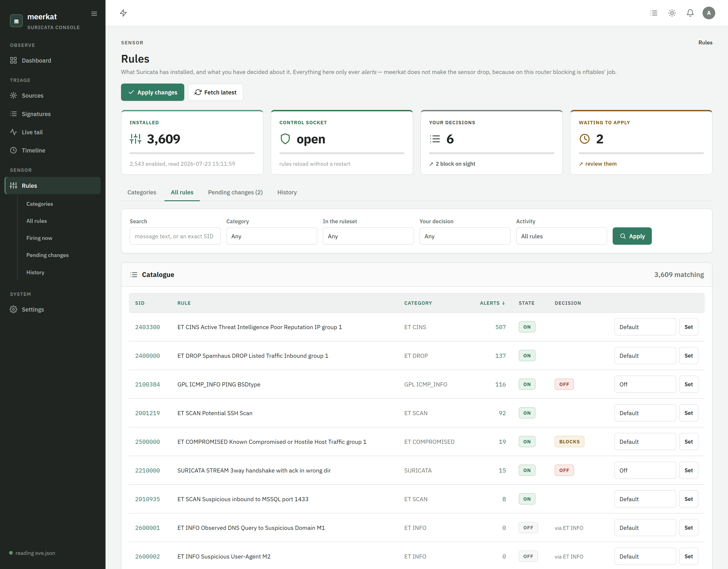Open the Category filter dropdown
The width and height of the screenshot is (728, 569).
click(x=272, y=236)
